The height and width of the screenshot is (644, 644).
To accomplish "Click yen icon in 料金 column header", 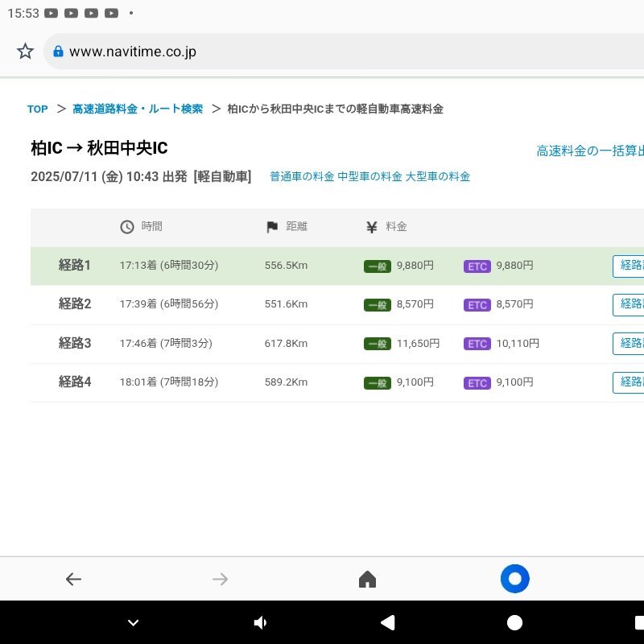I will point(372,227).
